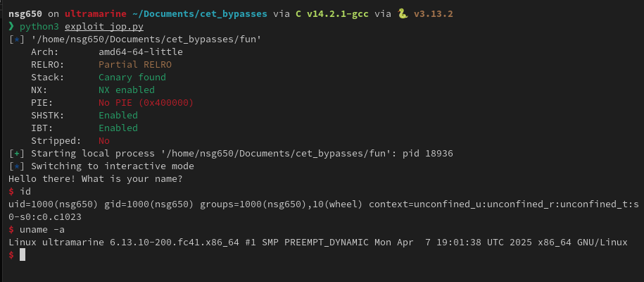Click the SHSTK 'Enabled' value
This screenshot has width=644, height=282.
point(118,116)
